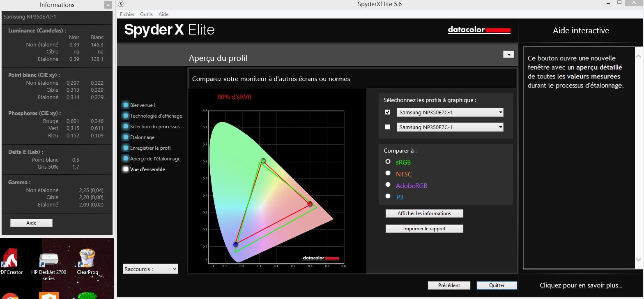Image resolution: width=644 pixels, height=299 pixels.
Task: Select the NTSC comparison radio button
Action: click(x=388, y=173)
